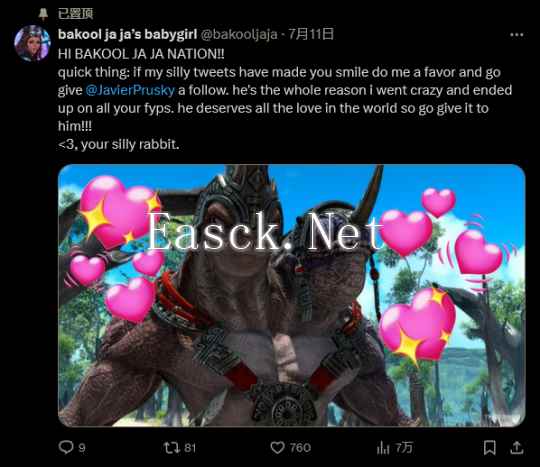The image size is (540, 467).
Task: Click the @bakooljaja handle
Action: pyautogui.click(x=239, y=34)
